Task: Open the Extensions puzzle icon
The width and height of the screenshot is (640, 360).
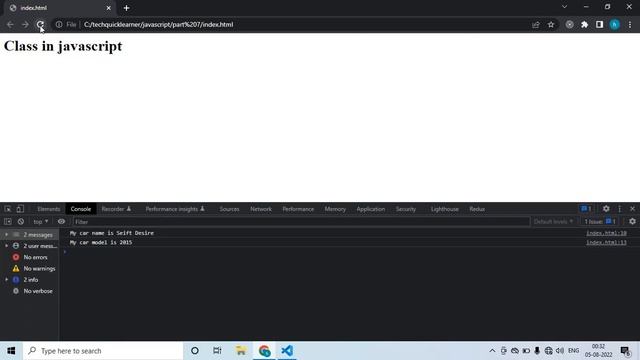Action: pos(584,24)
